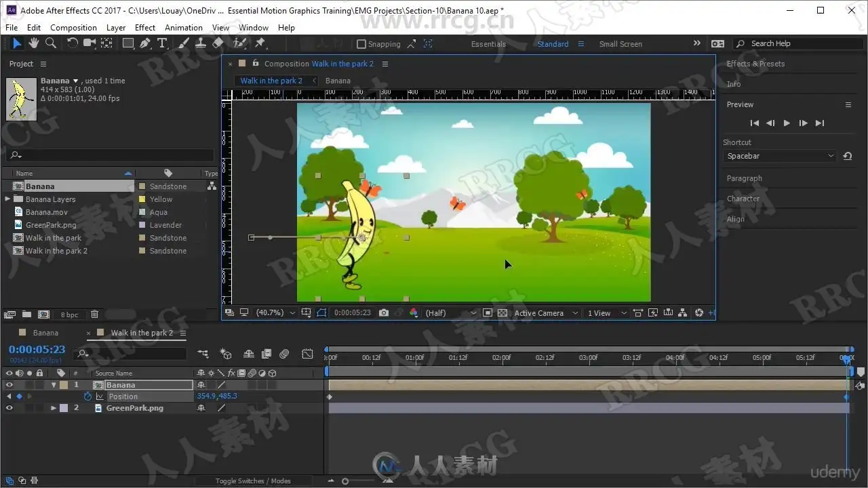Take a snapshot with the camera icon

coord(384,313)
